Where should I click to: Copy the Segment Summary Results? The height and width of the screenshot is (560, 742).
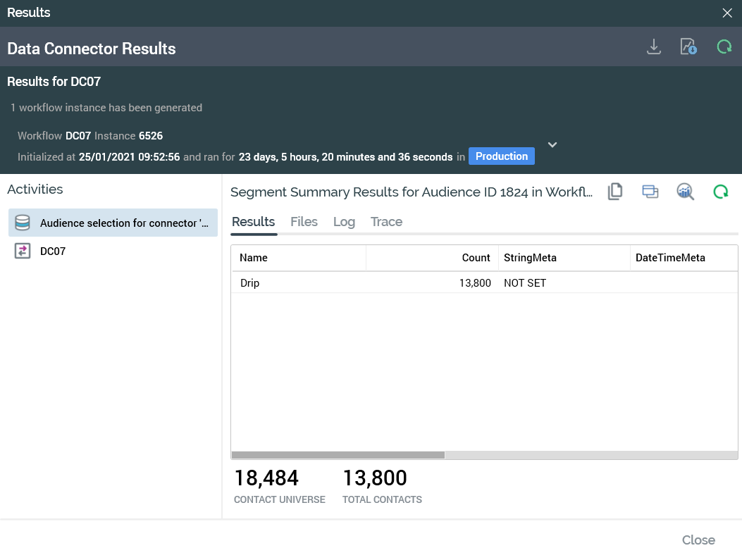615,192
